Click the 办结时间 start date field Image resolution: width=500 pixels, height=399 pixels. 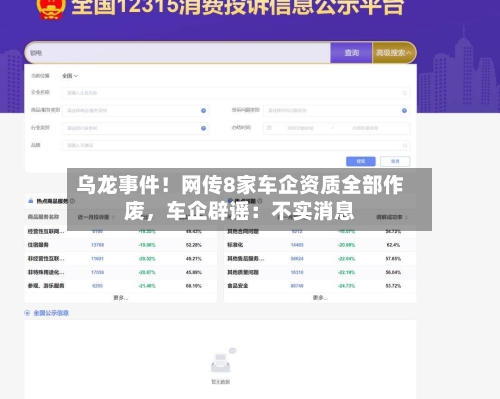(x=300, y=128)
